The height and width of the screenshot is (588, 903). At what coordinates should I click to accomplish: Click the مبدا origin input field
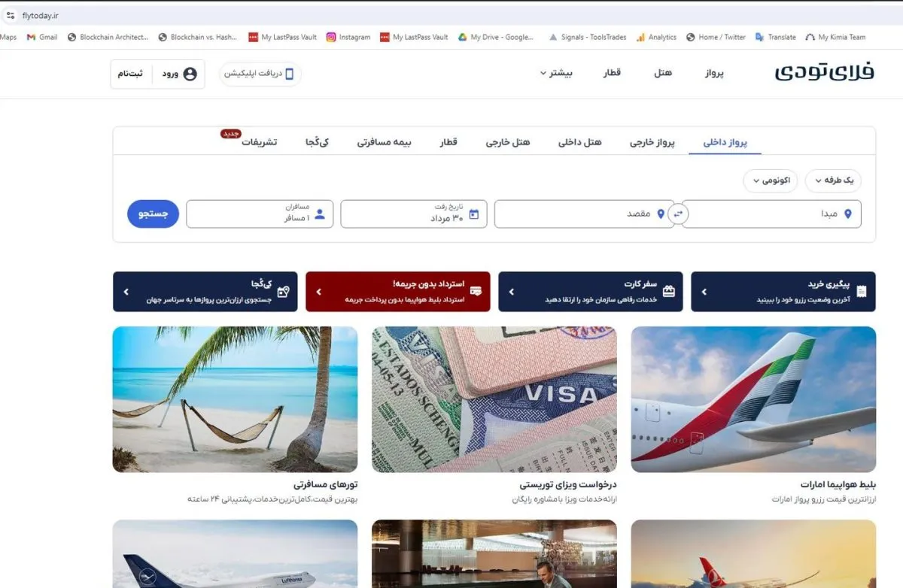click(772, 214)
